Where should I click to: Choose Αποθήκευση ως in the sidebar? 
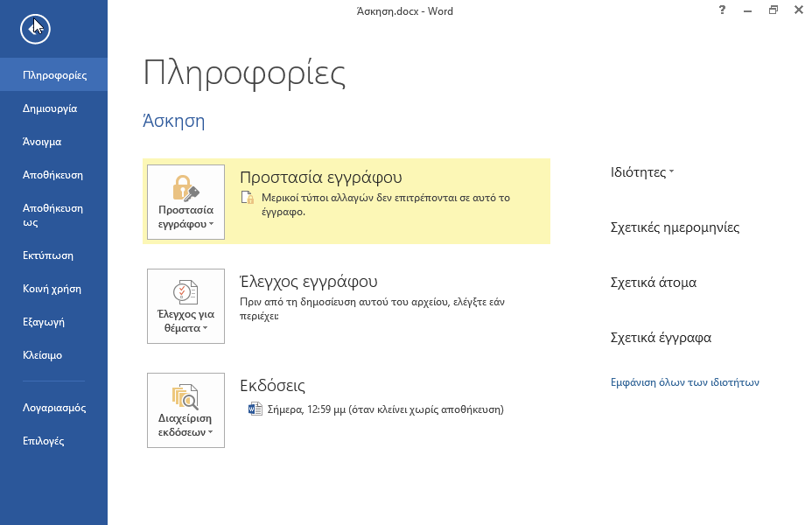coord(54,215)
